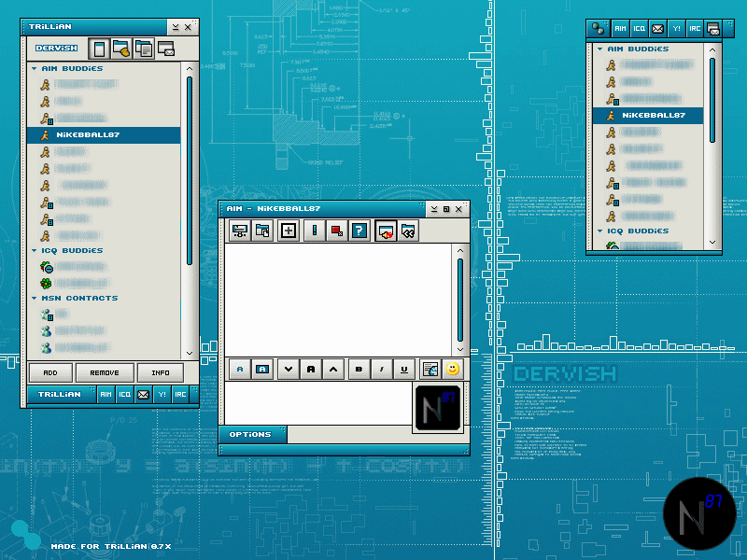747x560 pixels.
Task: Click the red square block icon in chat toolbar
Action: tap(337, 231)
